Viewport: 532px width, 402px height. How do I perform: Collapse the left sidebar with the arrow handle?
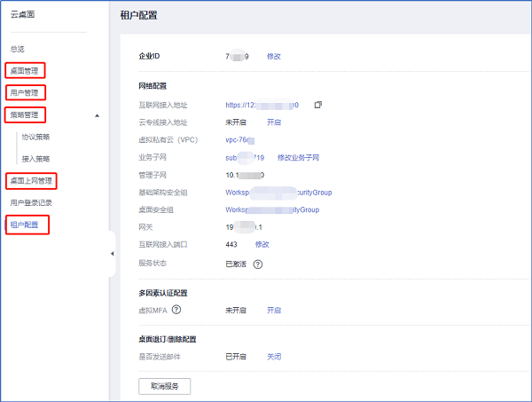click(113, 255)
